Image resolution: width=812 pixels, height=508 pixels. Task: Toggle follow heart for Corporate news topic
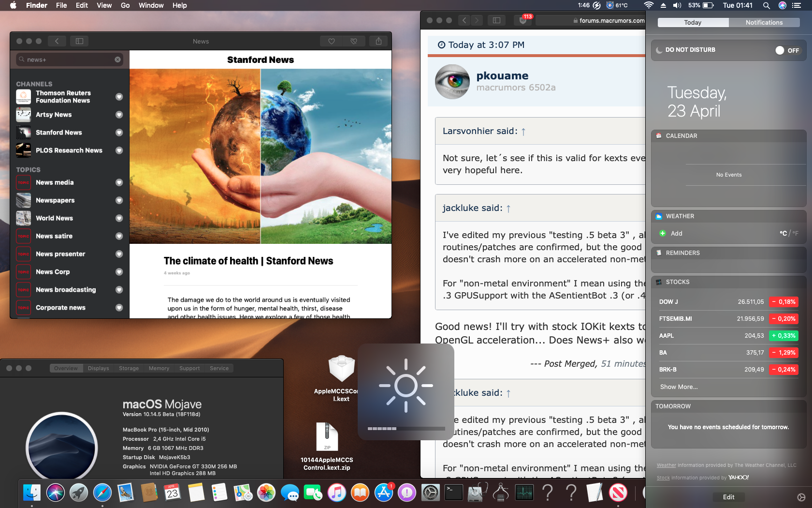(119, 308)
